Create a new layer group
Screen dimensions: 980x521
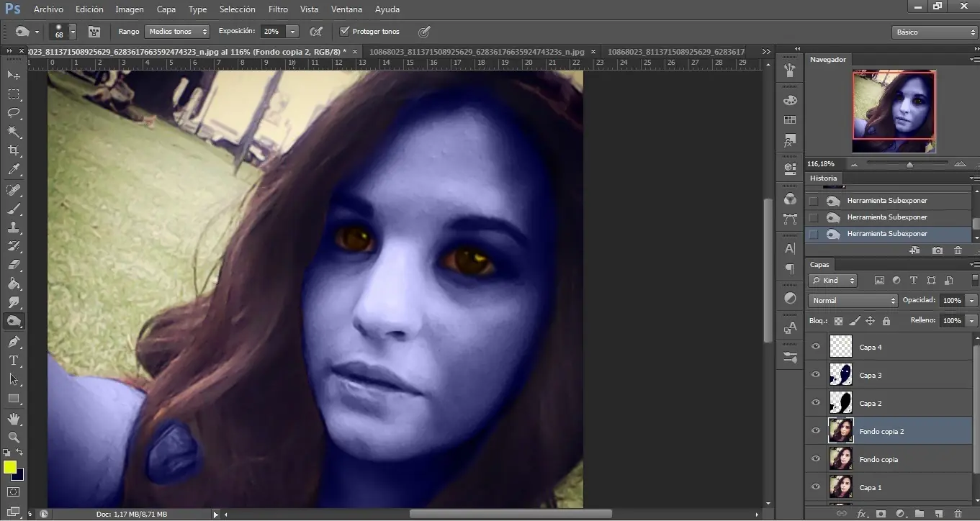[x=920, y=514]
